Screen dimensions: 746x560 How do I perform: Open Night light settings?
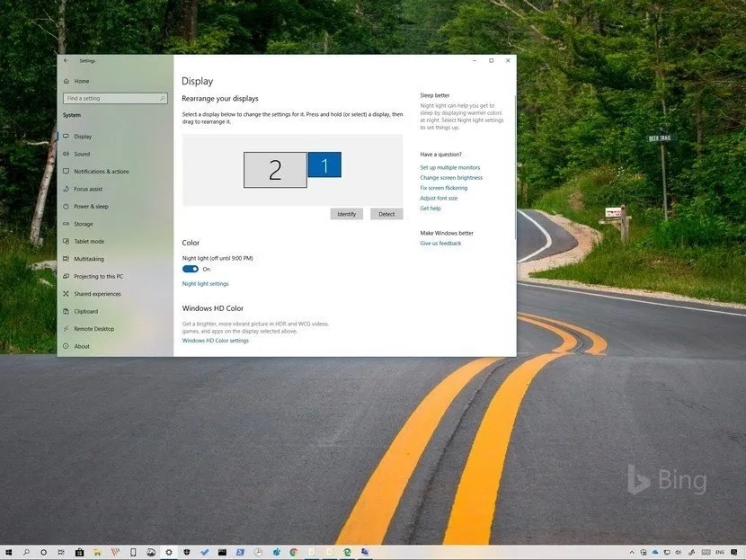click(206, 282)
